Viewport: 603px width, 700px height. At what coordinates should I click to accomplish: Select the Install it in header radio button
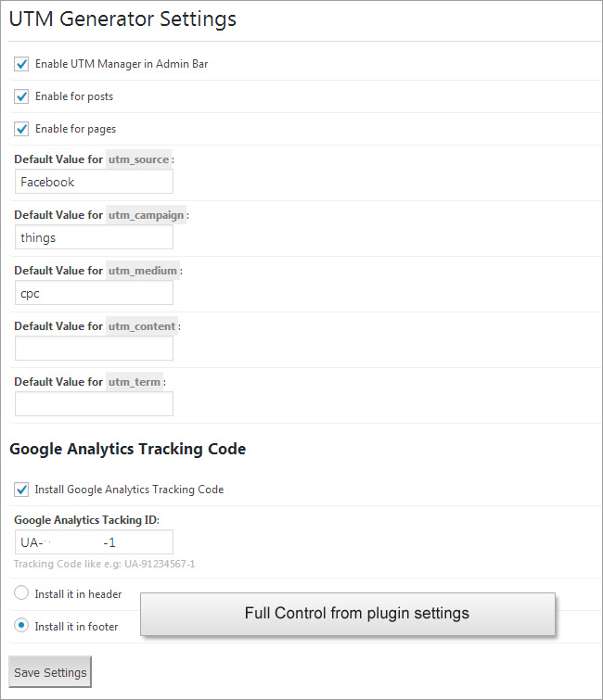[21, 593]
